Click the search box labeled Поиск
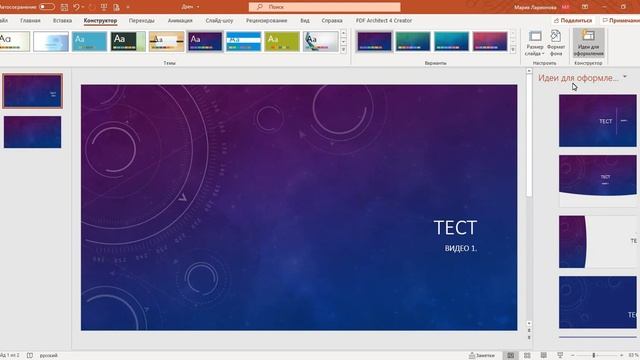This screenshot has height=360, width=640. pyautogui.click(x=324, y=7)
